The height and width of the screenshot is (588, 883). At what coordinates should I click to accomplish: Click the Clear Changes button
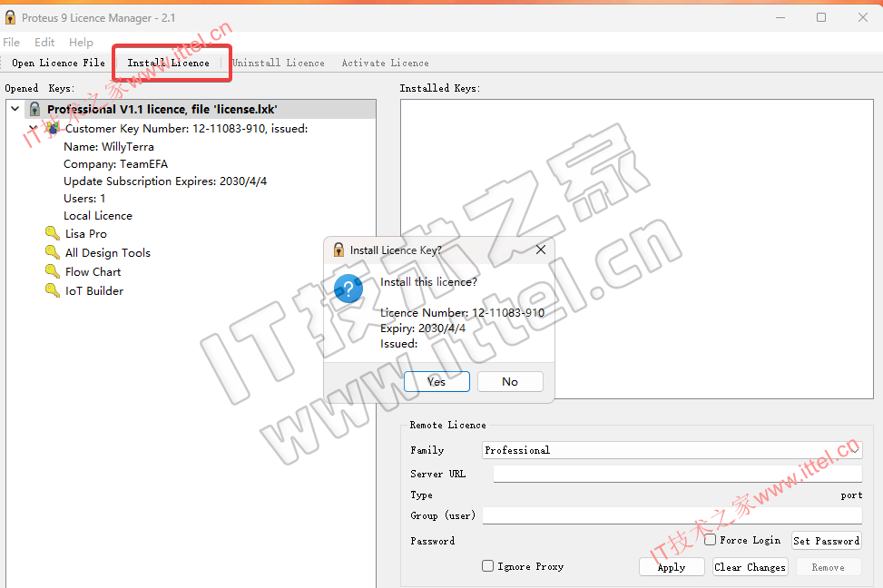click(x=751, y=567)
